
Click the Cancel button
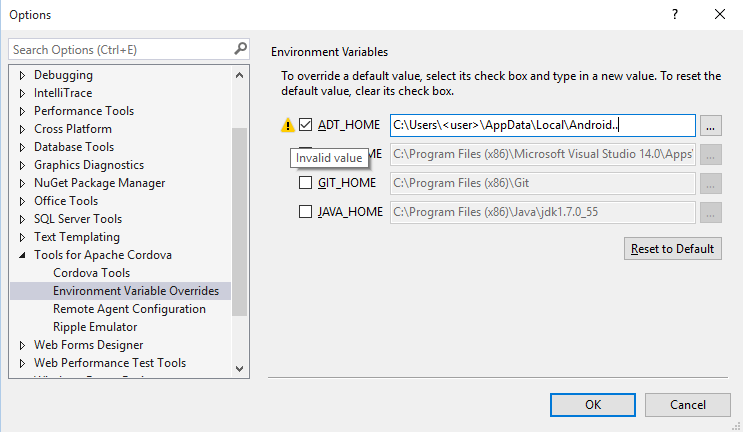[688, 405]
